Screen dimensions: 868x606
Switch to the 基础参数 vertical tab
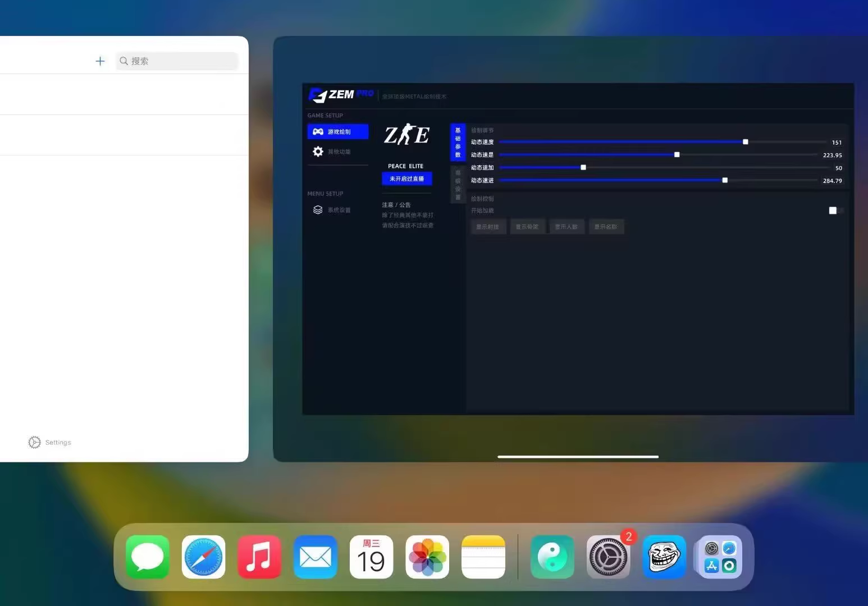458,142
